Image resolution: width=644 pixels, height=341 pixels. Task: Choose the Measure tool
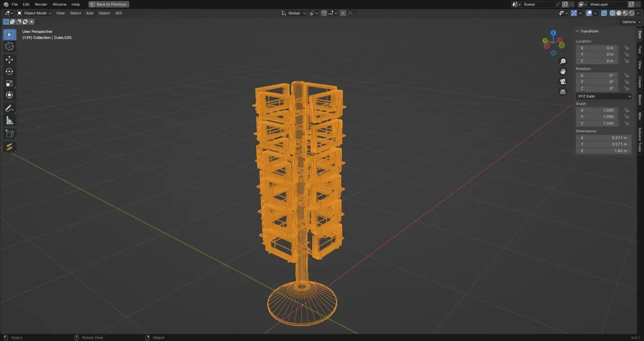tap(9, 120)
